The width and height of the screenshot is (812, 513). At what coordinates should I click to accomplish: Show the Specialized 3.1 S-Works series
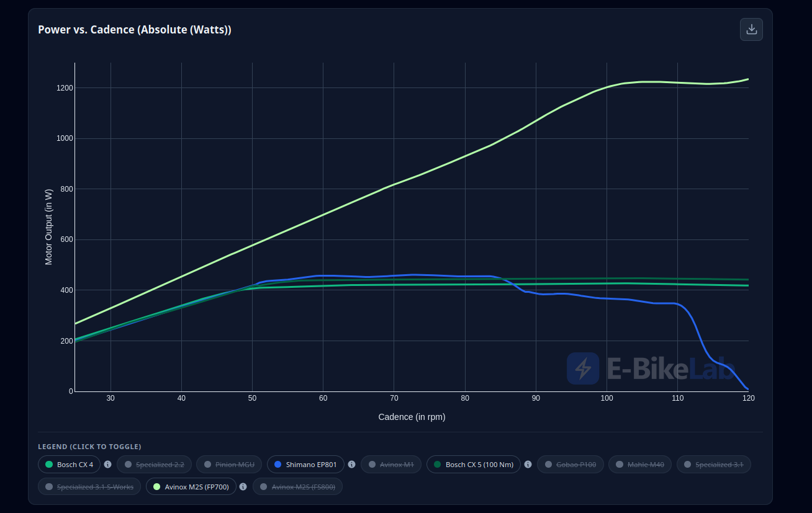click(x=89, y=487)
